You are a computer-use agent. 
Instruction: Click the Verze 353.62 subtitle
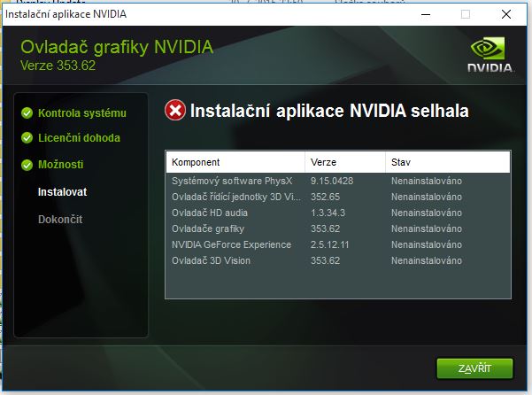pyautogui.click(x=58, y=66)
